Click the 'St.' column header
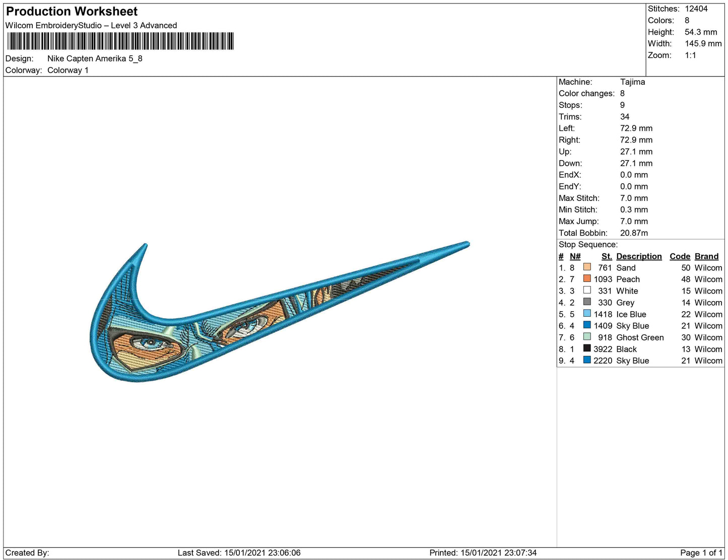Viewport: 728px width, 560px height. tap(607, 256)
